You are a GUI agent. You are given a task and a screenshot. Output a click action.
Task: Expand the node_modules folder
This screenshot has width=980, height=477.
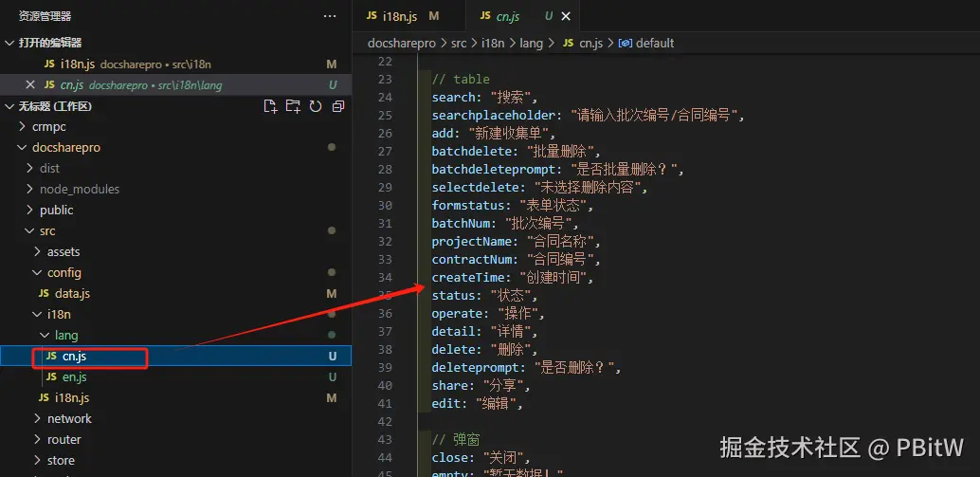tap(30, 189)
